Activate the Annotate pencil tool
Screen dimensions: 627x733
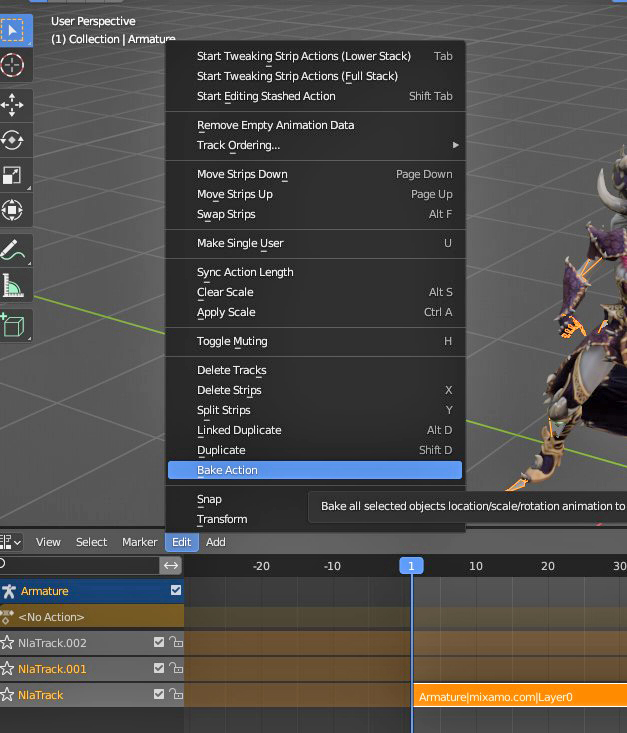[13, 250]
